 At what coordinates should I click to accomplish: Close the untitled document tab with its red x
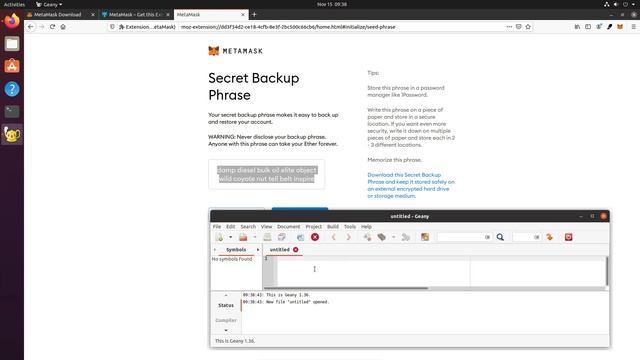point(296,249)
